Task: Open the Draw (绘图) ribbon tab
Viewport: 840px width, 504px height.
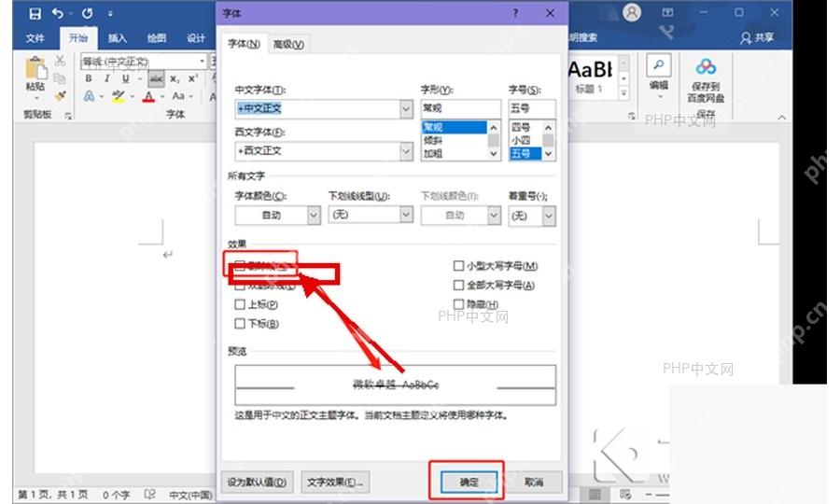Action: [157, 38]
